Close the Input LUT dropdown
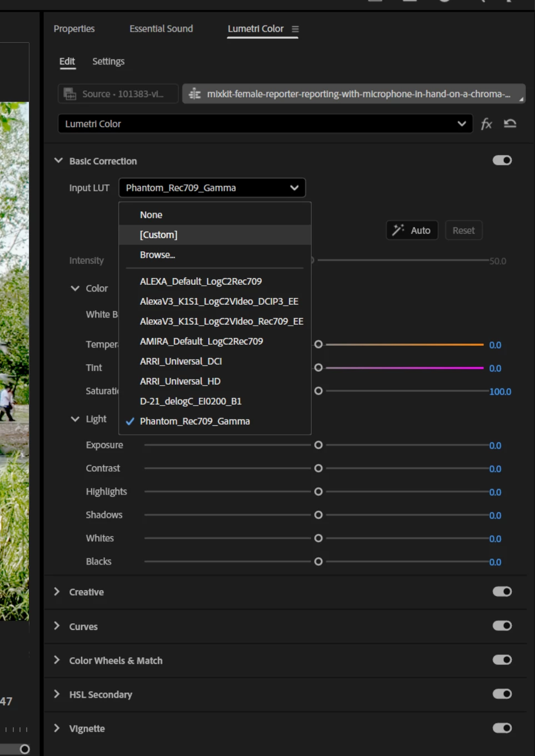The image size is (535, 756). [212, 188]
